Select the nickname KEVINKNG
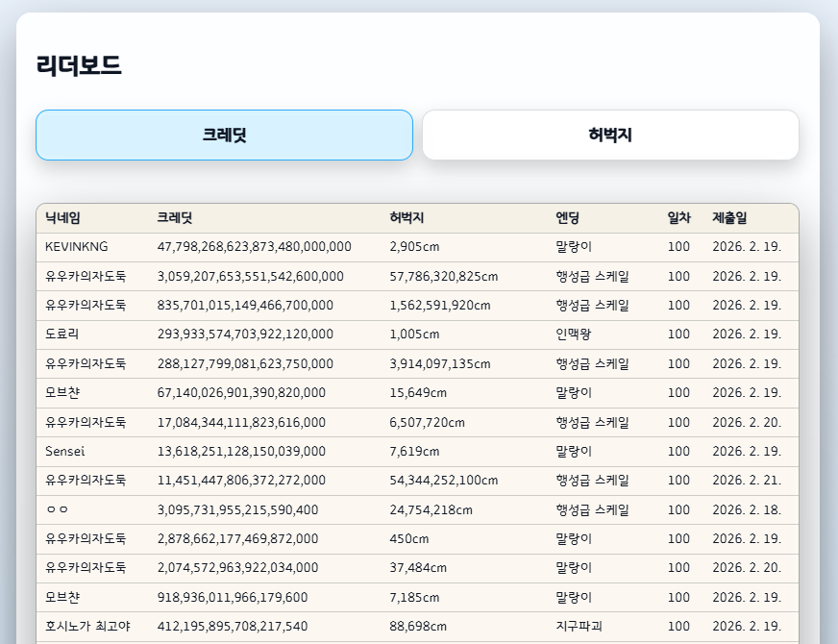 pos(77,247)
